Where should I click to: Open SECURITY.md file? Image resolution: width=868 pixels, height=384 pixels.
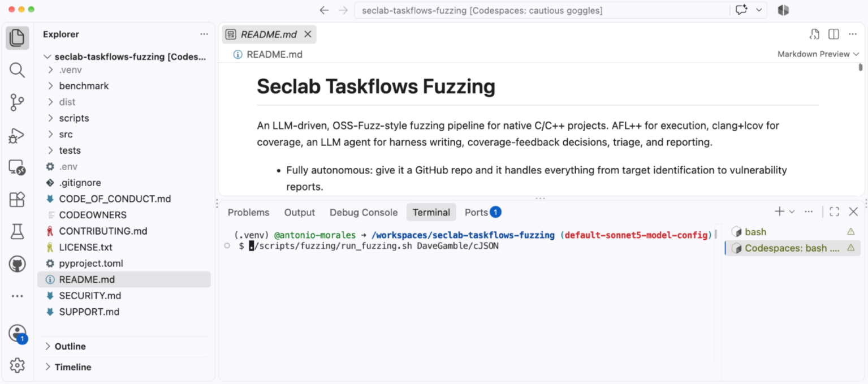(x=125, y=296)
